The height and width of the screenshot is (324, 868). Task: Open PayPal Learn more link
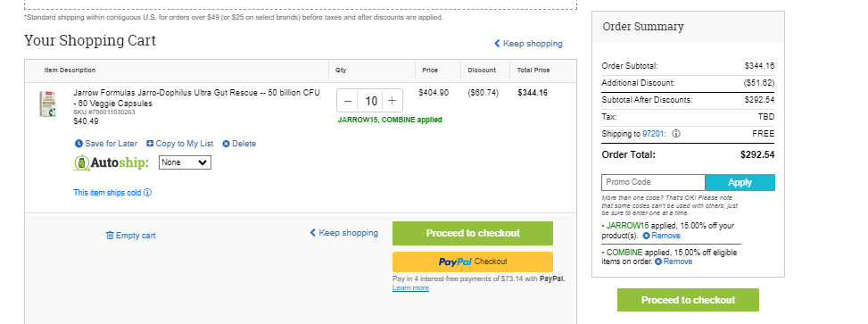click(410, 287)
